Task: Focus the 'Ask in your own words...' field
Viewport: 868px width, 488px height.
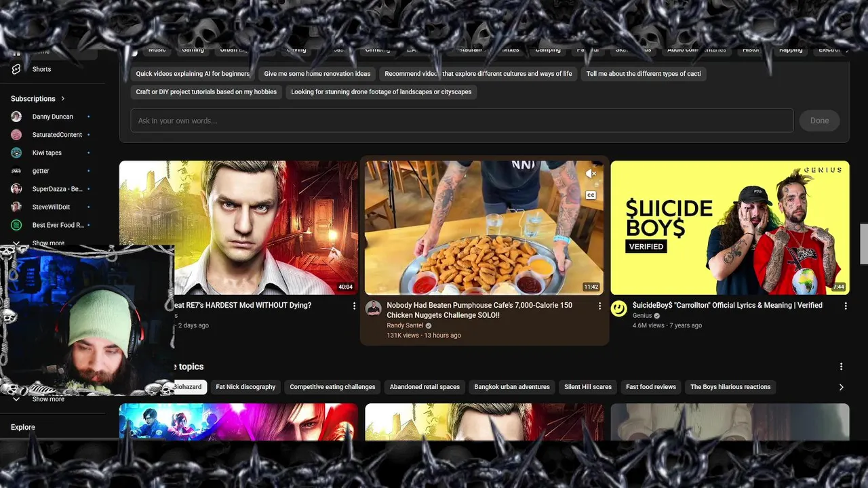Action: pos(462,121)
